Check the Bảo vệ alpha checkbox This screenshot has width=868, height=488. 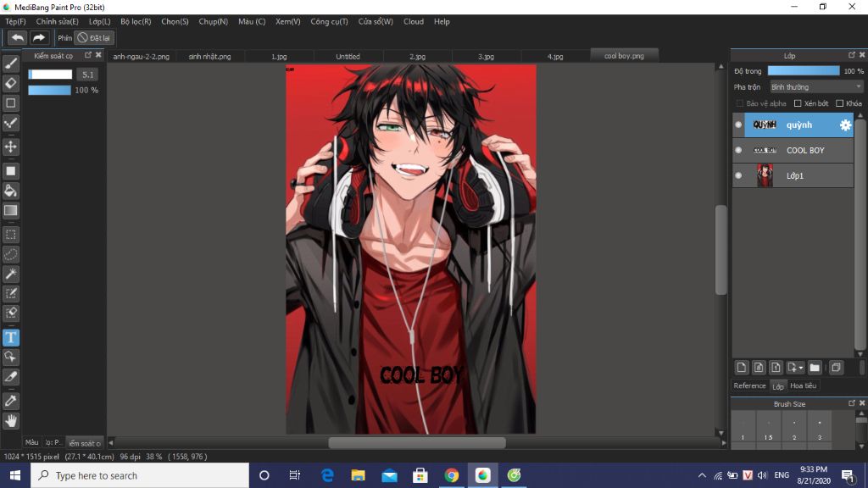739,103
